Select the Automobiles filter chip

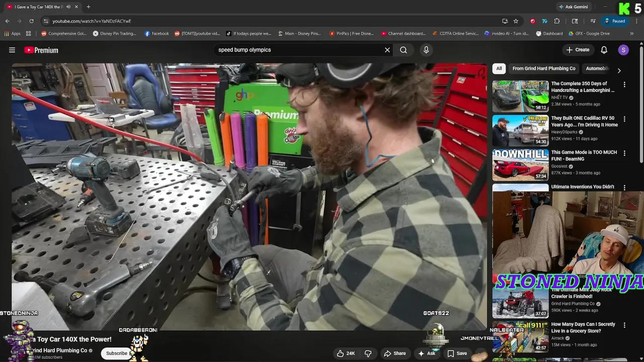click(597, 68)
